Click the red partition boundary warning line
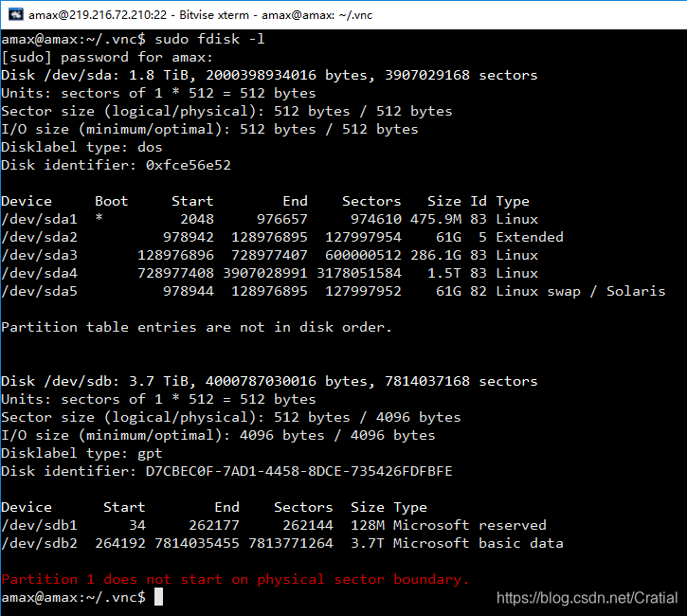The height and width of the screenshot is (616, 687). point(235,579)
